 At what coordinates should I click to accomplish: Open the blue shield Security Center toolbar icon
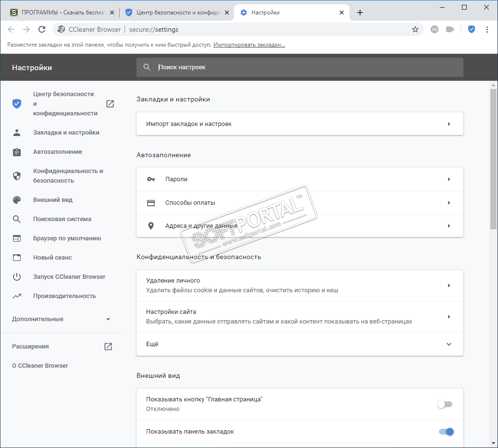point(472,29)
